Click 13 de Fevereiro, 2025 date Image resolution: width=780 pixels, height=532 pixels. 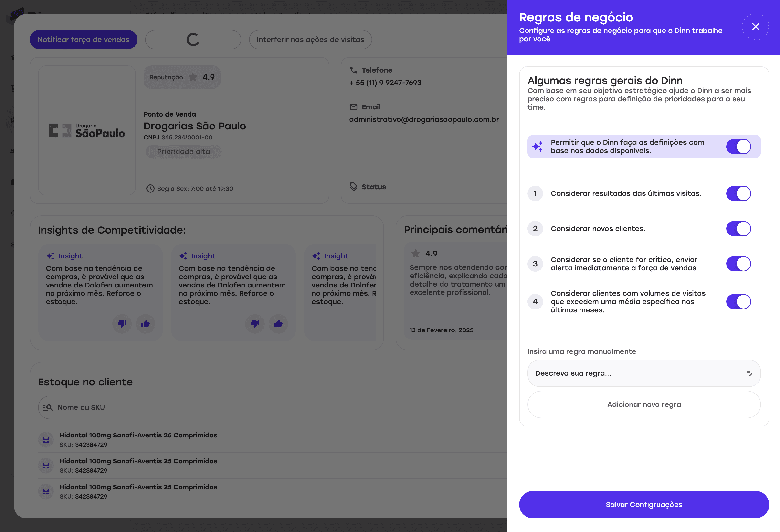[441, 330]
